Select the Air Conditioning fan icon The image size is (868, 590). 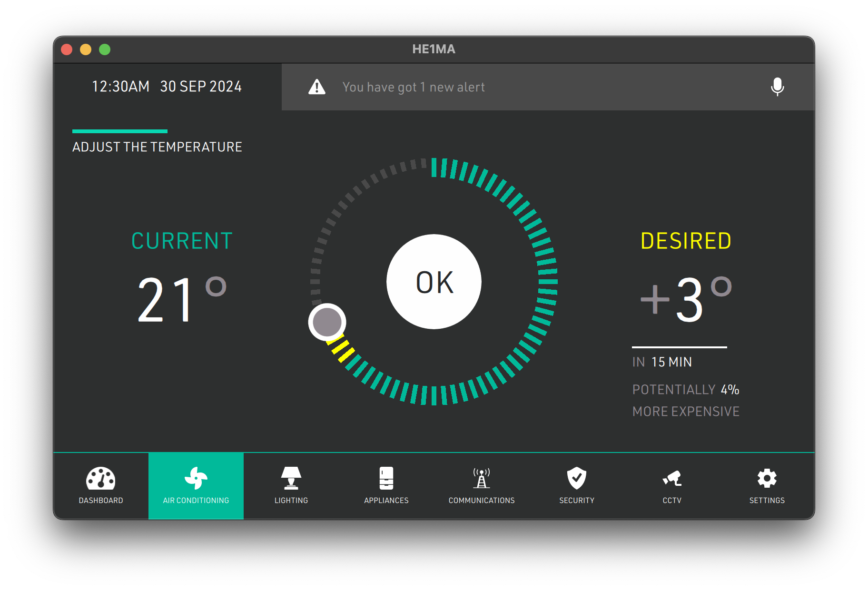pyautogui.click(x=196, y=478)
